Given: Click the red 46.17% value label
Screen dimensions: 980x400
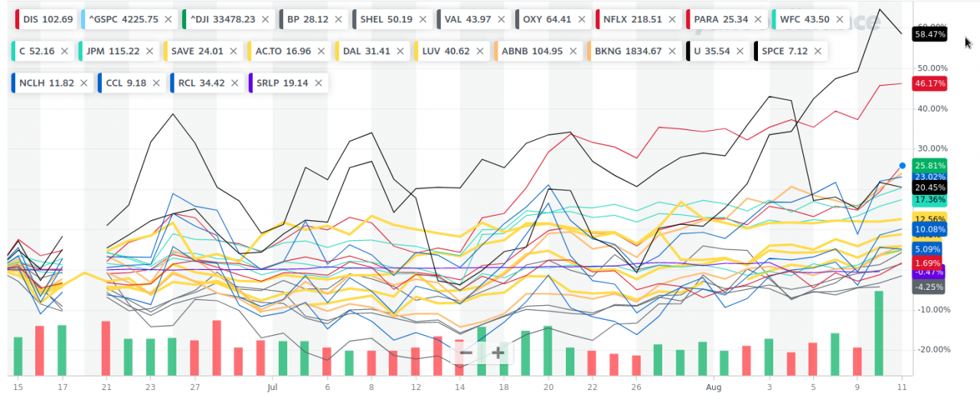Looking at the screenshot, I should click(x=929, y=83).
